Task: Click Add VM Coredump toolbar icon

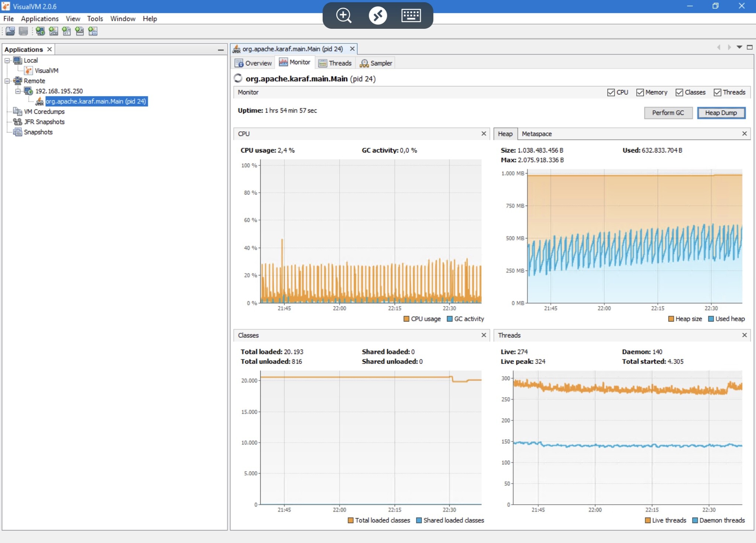Action: pyautogui.click(x=66, y=31)
